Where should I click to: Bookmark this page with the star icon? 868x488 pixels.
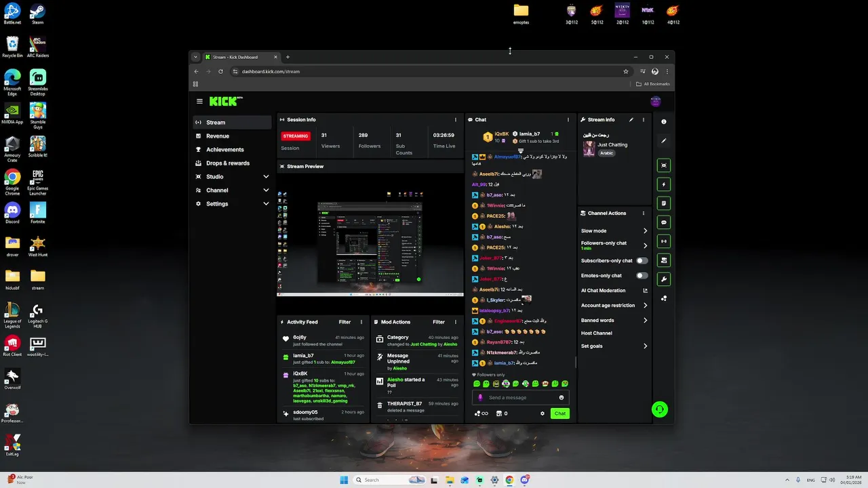[626, 71]
